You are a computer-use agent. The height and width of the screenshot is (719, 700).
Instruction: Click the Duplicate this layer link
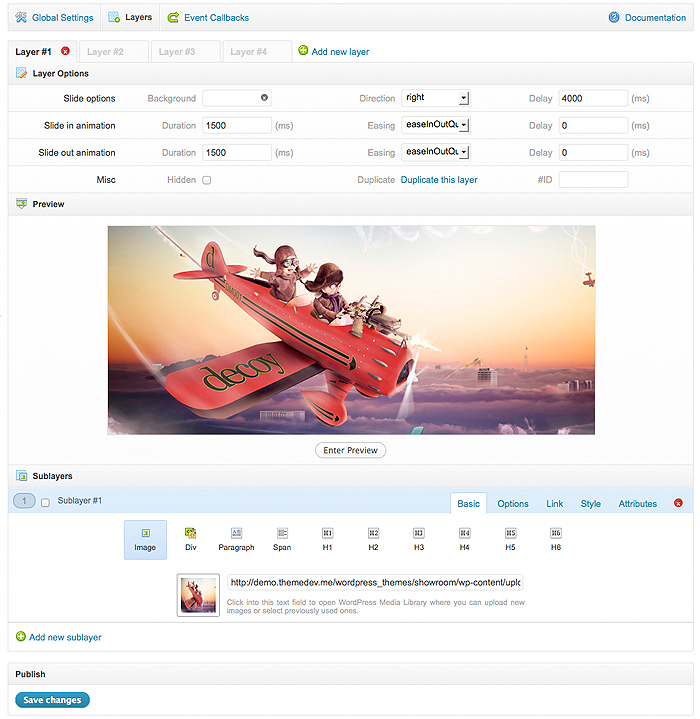[439, 180]
